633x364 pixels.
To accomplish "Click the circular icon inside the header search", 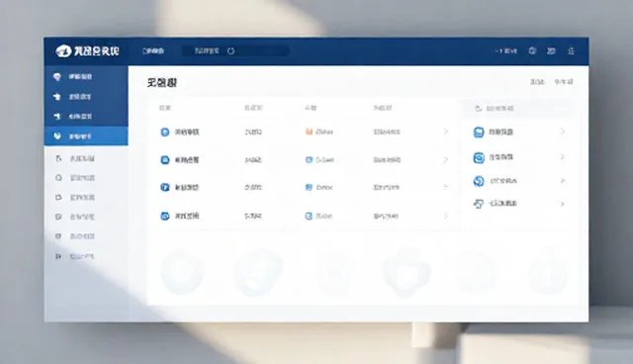I will pyautogui.click(x=230, y=50).
